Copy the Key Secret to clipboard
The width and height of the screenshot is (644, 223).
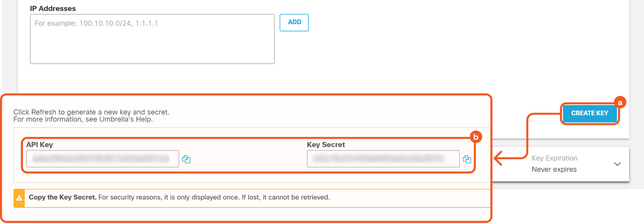[x=467, y=159]
